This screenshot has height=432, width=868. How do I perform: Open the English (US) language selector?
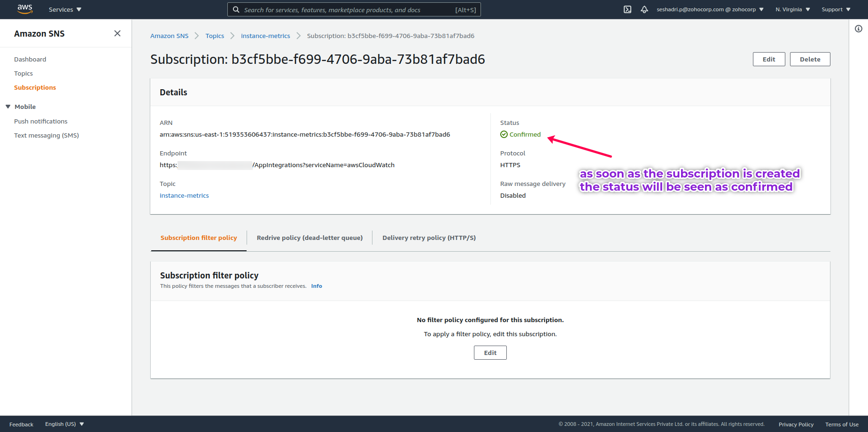coord(65,424)
